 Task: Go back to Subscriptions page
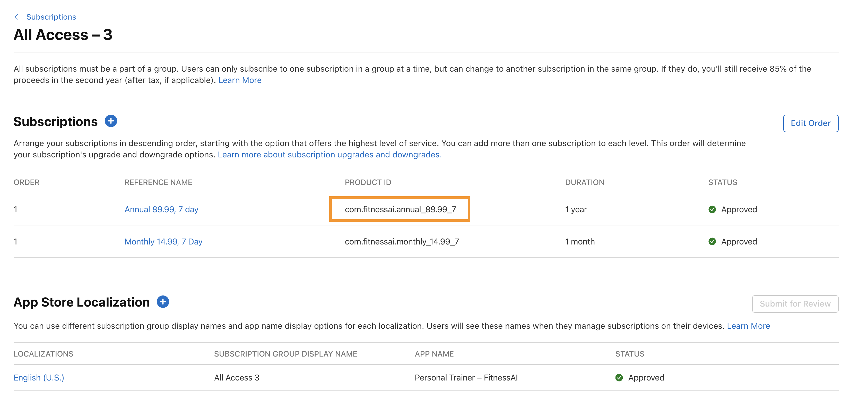51,17
